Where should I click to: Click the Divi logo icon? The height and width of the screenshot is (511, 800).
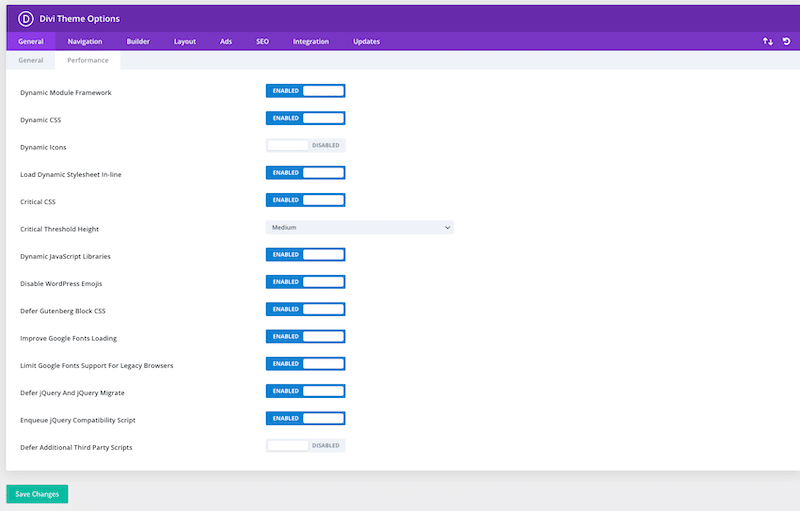(x=26, y=19)
